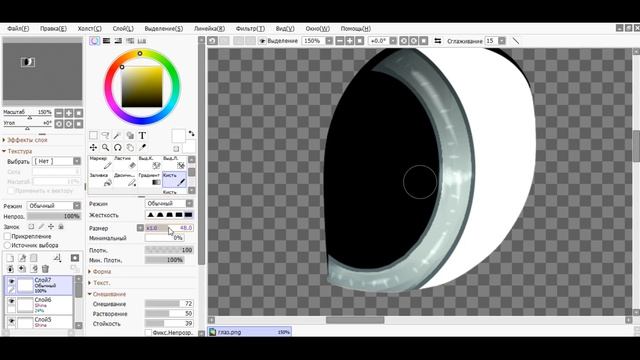Choose the Ластик eraser brush
The width and height of the screenshot is (640, 360).
pyautogui.click(x=125, y=162)
